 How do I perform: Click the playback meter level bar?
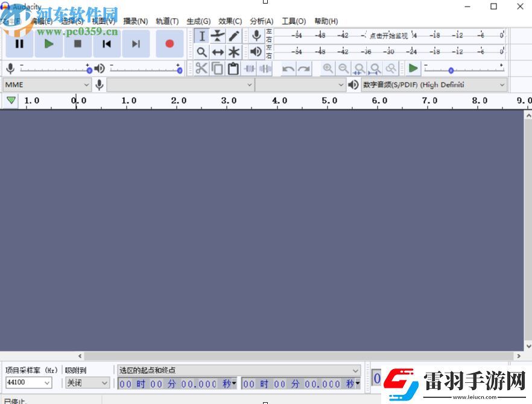pyautogui.click(x=389, y=52)
